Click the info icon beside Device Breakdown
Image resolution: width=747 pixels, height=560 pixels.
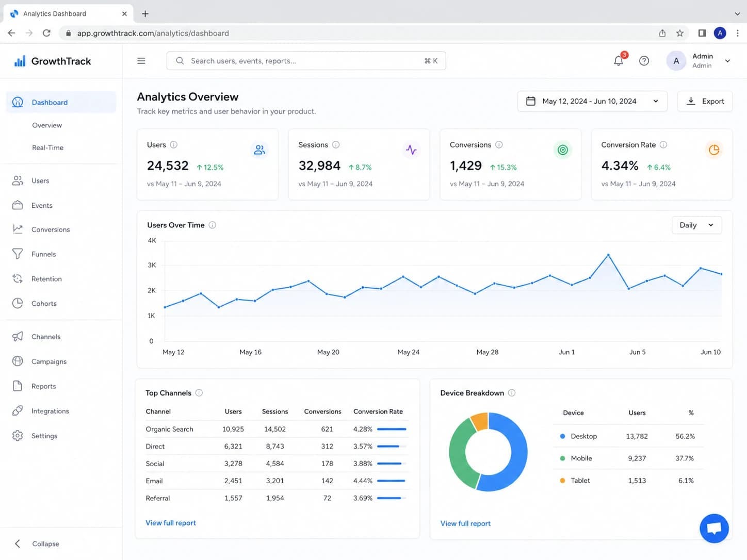tap(512, 393)
